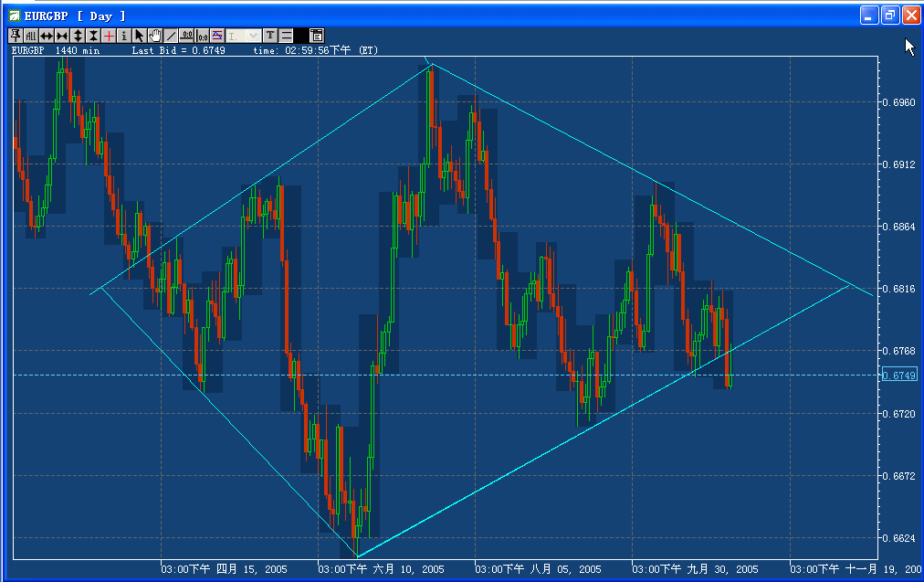Screen dimensions: 924x582
Task: Open the chart properties window icon
Action: pyautogui.click(x=317, y=36)
